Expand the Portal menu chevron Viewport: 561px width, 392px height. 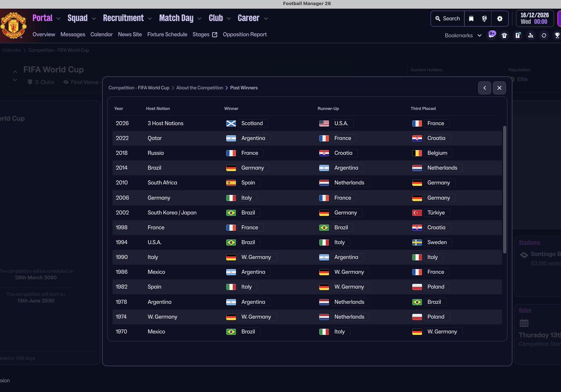tap(58, 19)
